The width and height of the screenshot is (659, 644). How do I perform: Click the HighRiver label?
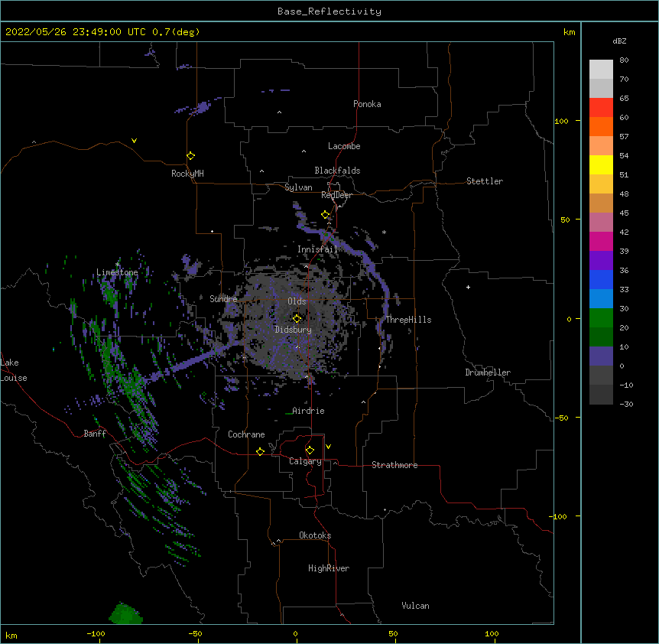(329, 568)
